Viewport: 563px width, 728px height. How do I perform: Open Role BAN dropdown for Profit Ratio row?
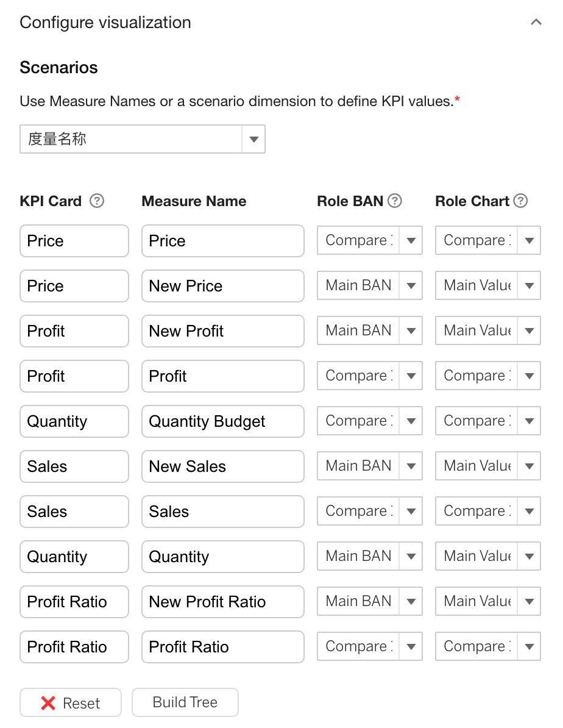(x=369, y=646)
